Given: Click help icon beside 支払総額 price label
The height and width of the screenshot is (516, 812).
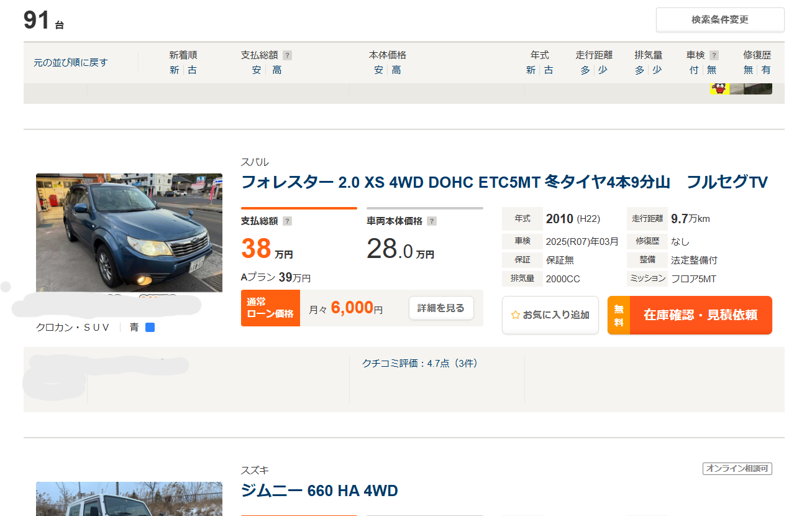Looking at the screenshot, I should tap(287, 221).
